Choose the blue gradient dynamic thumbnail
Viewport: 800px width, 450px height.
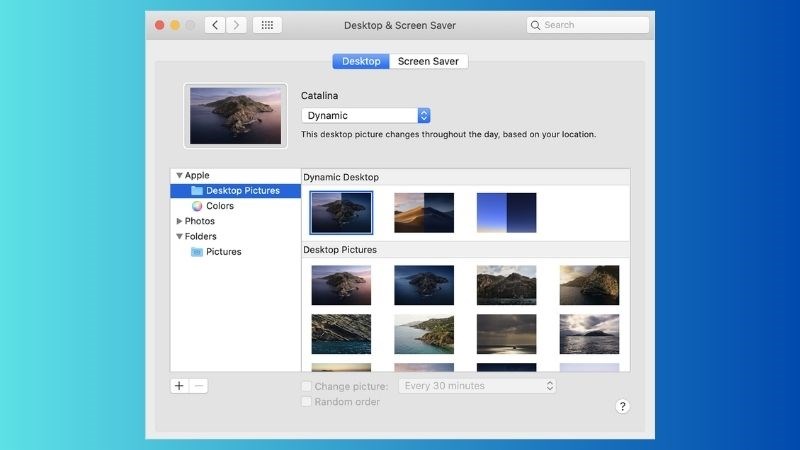(x=507, y=213)
